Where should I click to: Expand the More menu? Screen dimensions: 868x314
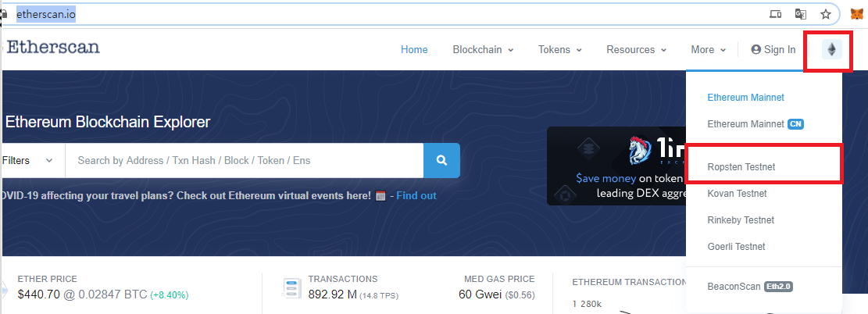click(708, 50)
